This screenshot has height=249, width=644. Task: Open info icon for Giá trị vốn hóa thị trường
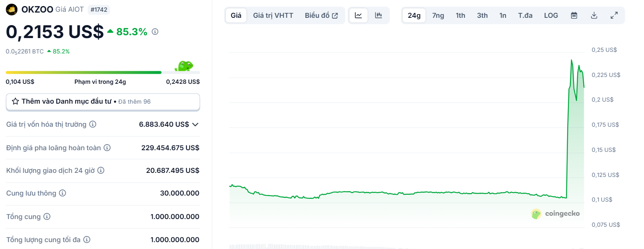[x=93, y=124]
